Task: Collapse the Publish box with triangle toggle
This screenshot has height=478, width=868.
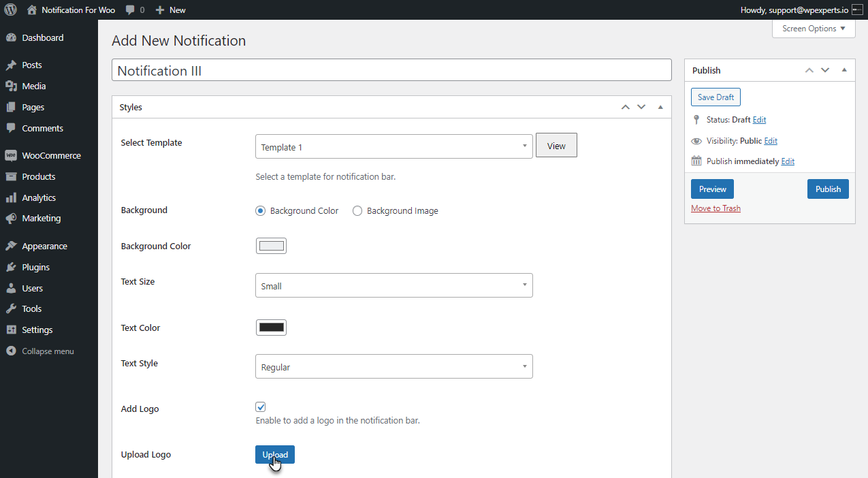Action: 844,70
